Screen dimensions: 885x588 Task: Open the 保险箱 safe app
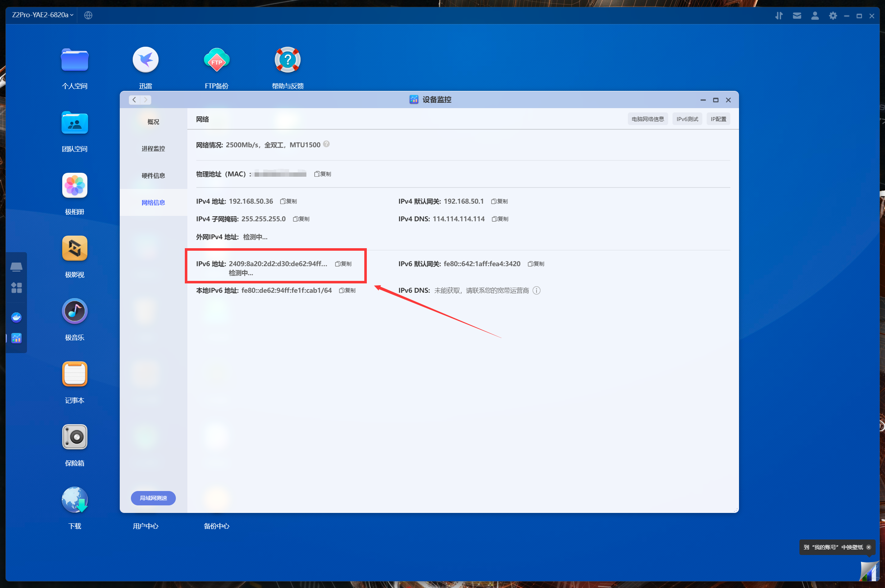click(75, 436)
